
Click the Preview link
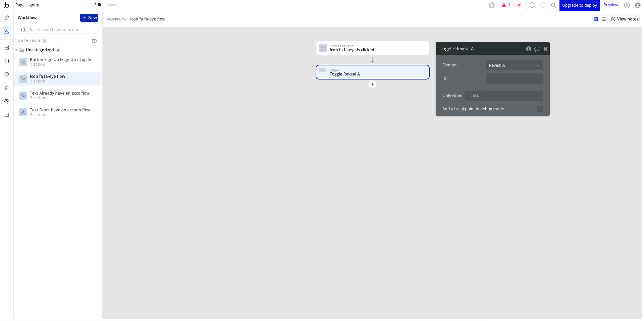[611, 5]
